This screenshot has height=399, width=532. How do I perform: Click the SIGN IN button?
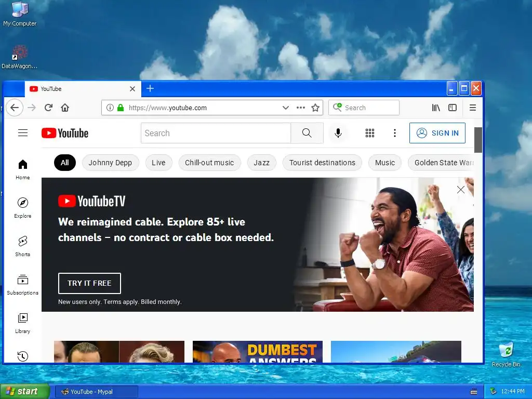(x=437, y=133)
